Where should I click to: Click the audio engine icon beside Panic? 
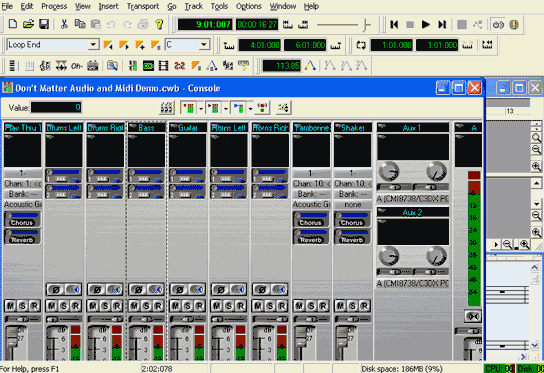498,25
